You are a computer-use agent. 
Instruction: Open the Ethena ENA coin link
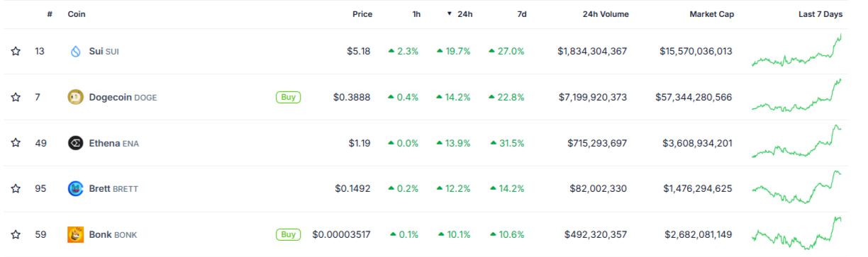pyautogui.click(x=113, y=143)
